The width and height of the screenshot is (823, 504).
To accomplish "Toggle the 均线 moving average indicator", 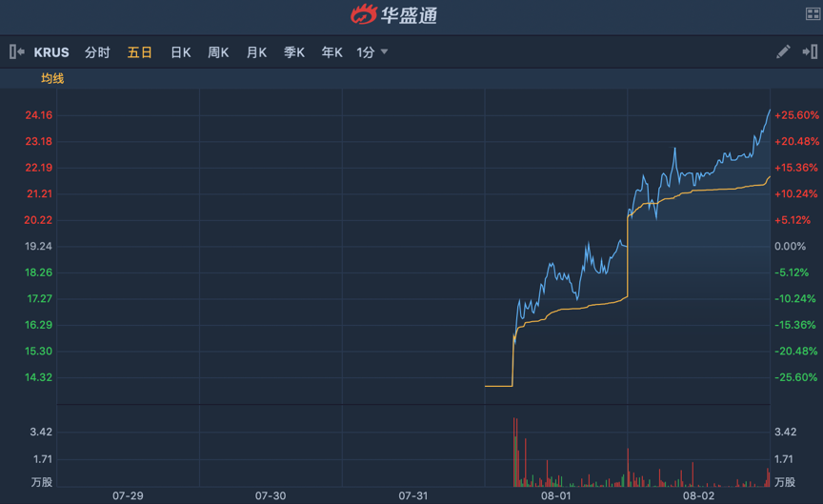I will 51,78.
